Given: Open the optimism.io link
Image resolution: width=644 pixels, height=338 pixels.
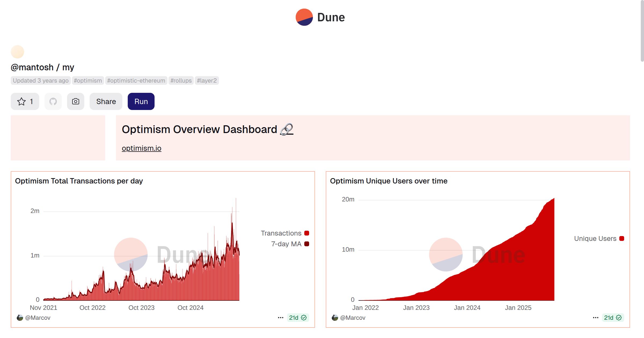Looking at the screenshot, I should pos(141,148).
